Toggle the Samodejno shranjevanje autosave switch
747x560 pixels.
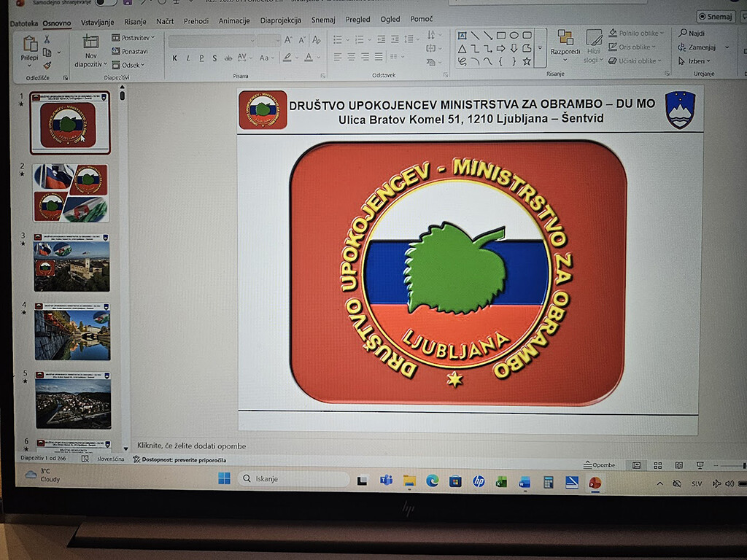tap(106, 2)
